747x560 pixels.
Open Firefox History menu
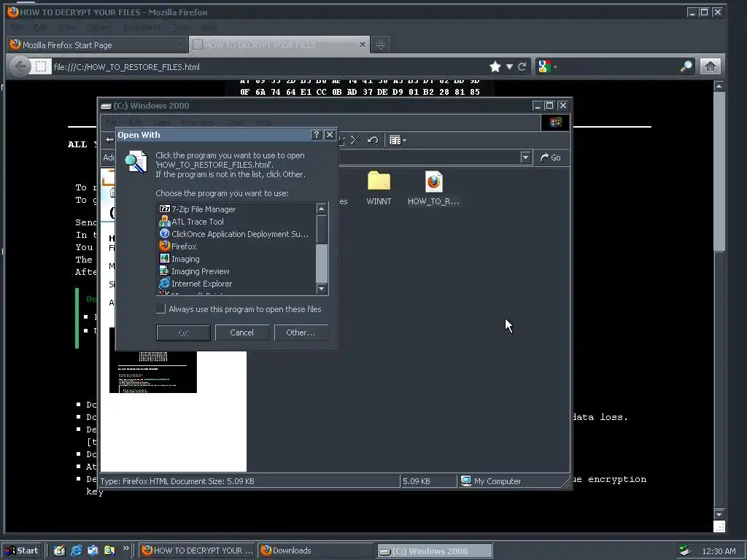pyautogui.click(x=97, y=27)
